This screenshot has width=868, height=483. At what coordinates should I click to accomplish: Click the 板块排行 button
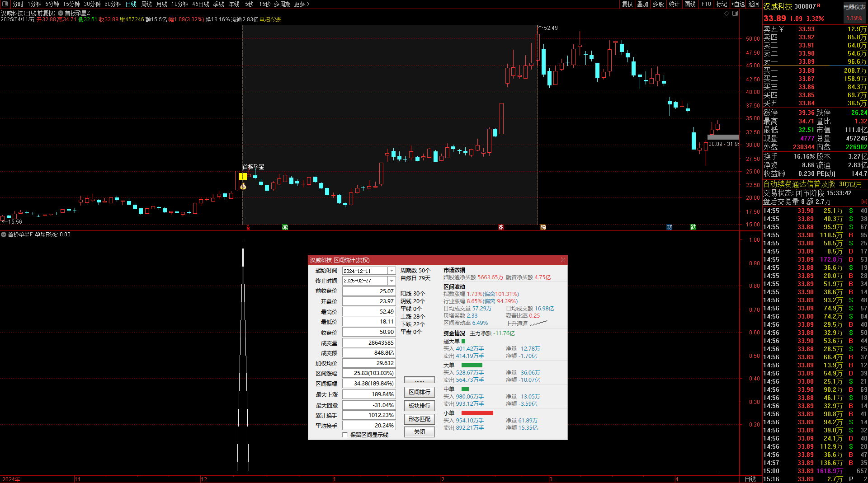(420, 406)
